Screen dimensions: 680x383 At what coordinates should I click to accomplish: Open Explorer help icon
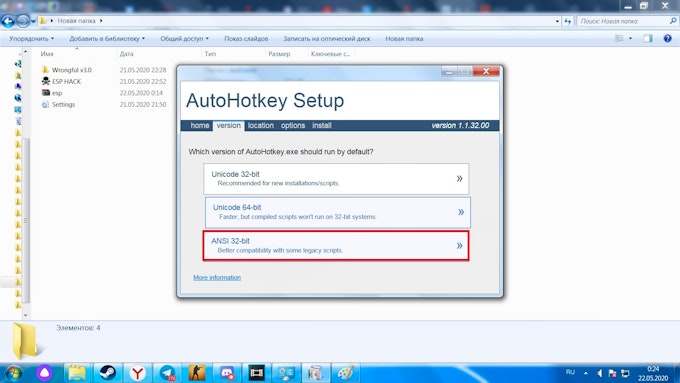coord(667,39)
